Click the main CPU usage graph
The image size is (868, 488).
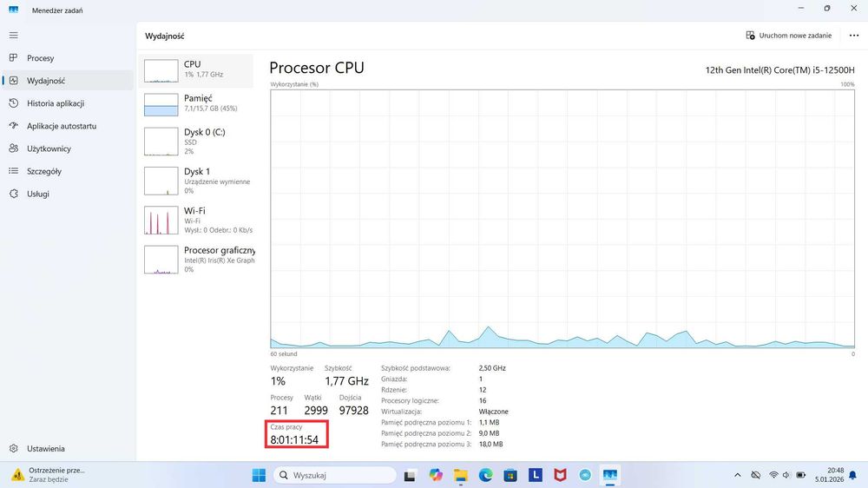coord(562,219)
